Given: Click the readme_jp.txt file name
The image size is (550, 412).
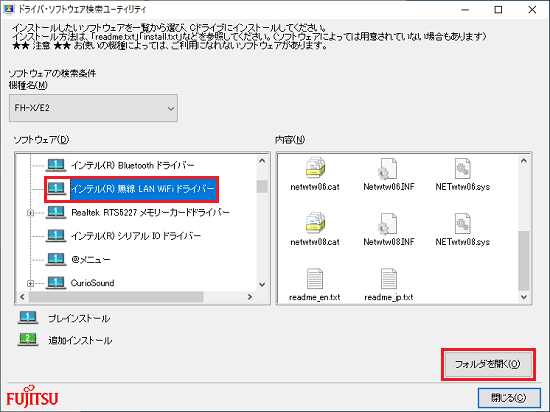Looking at the screenshot, I should (389, 297).
